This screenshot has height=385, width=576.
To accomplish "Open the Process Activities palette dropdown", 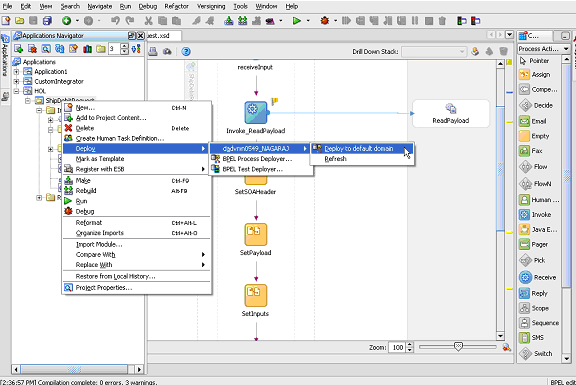I will (544, 48).
